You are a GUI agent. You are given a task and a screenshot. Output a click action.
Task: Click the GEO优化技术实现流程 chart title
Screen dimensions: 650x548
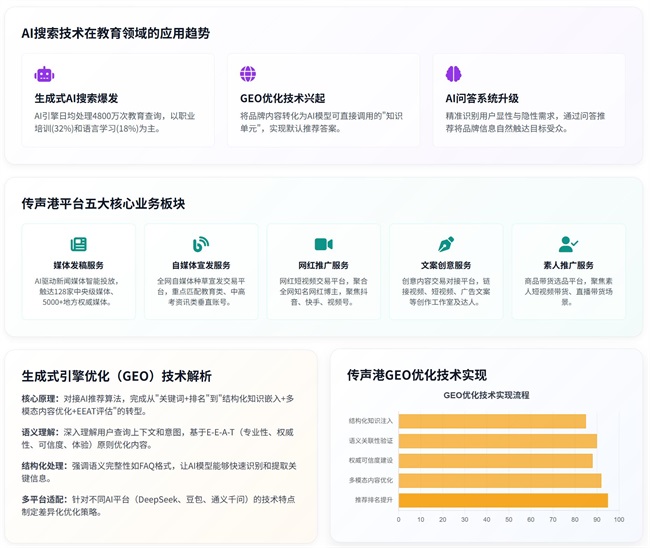point(486,395)
